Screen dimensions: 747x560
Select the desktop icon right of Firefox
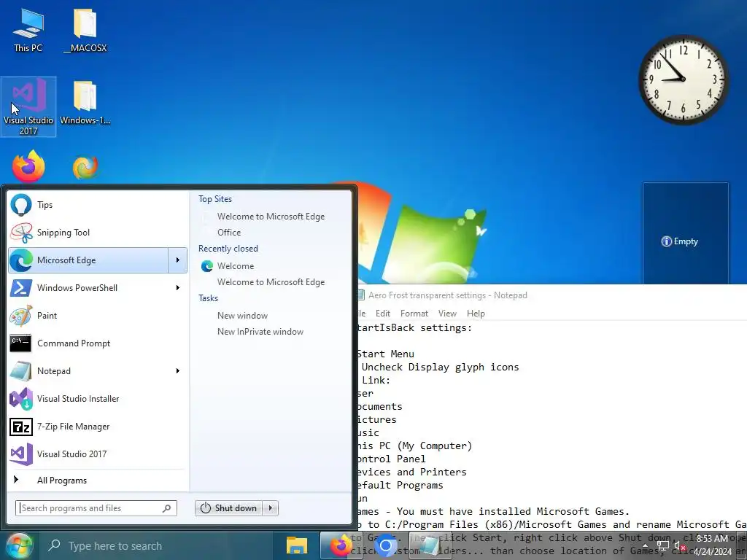pos(85,168)
